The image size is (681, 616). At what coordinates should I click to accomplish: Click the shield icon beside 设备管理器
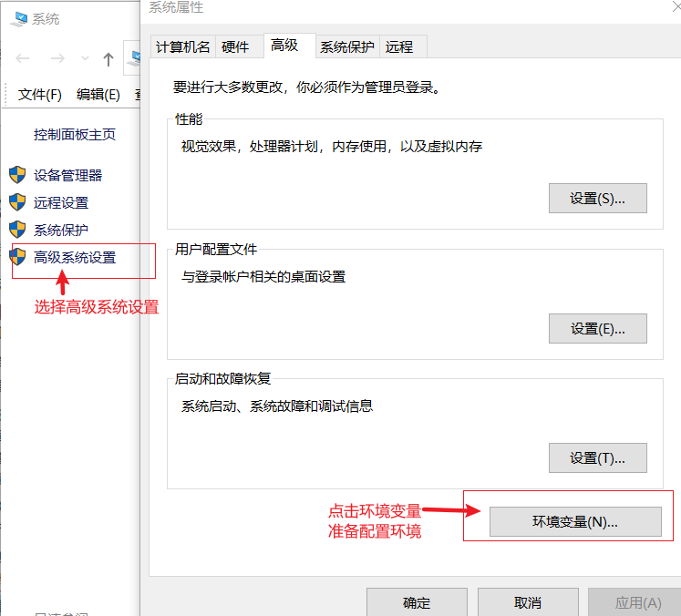point(17,175)
